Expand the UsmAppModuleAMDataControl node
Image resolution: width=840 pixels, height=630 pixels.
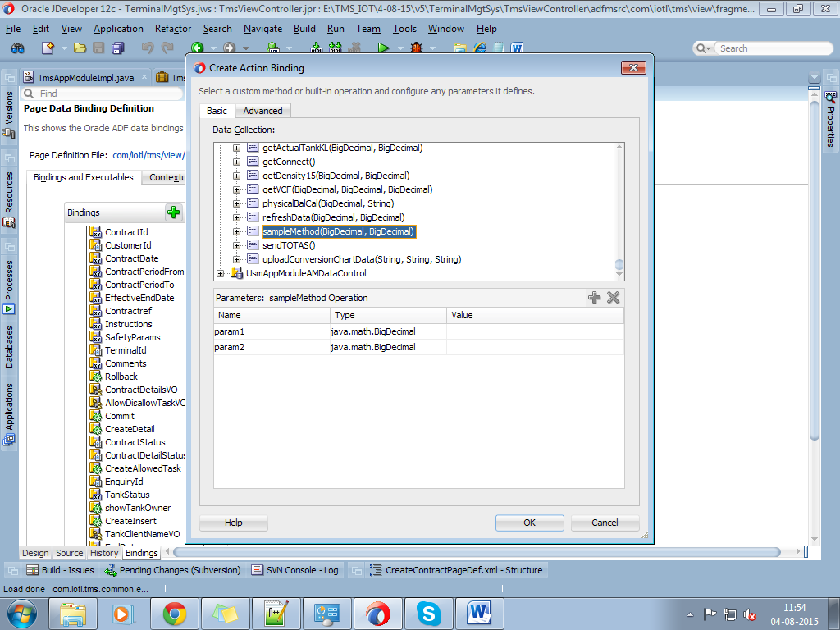pos(220,272)
